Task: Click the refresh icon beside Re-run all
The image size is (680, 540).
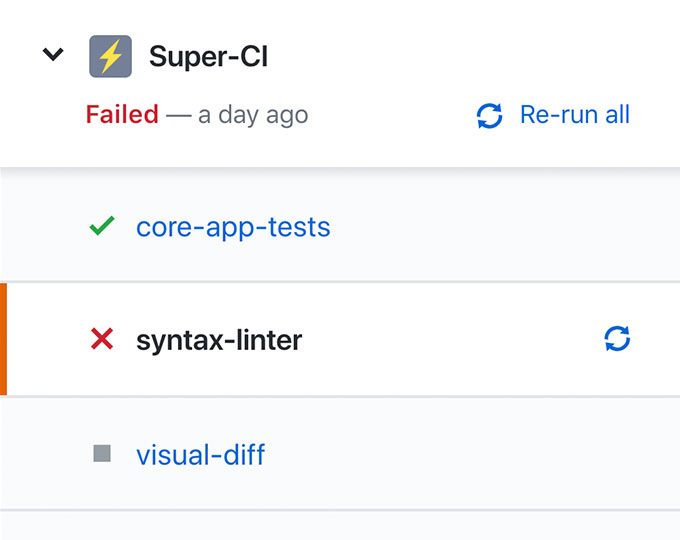Action: pyautogui.click(x=489, y=116)
